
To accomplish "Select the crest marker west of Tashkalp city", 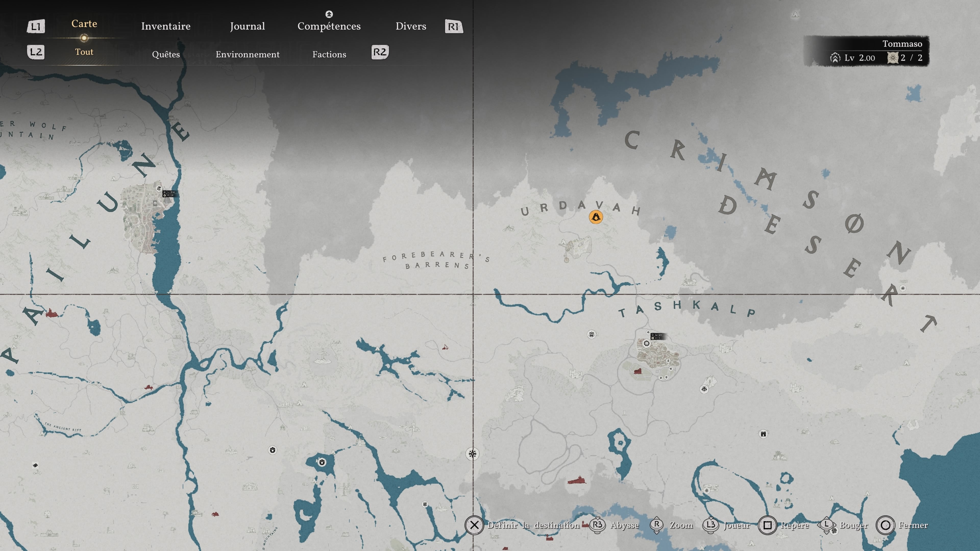I will coord(592,334).
